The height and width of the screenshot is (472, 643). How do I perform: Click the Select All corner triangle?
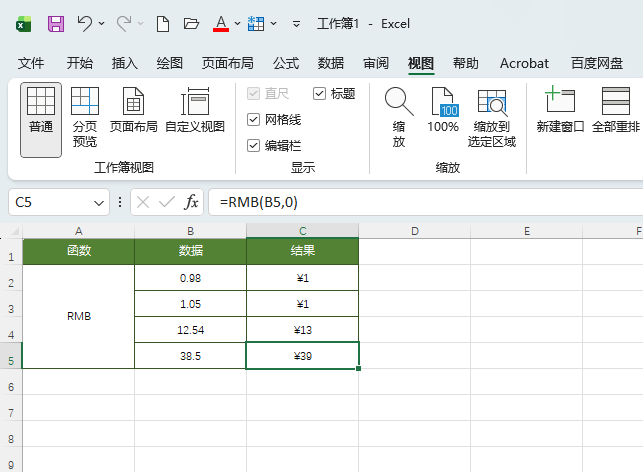[x=15, y=232]
